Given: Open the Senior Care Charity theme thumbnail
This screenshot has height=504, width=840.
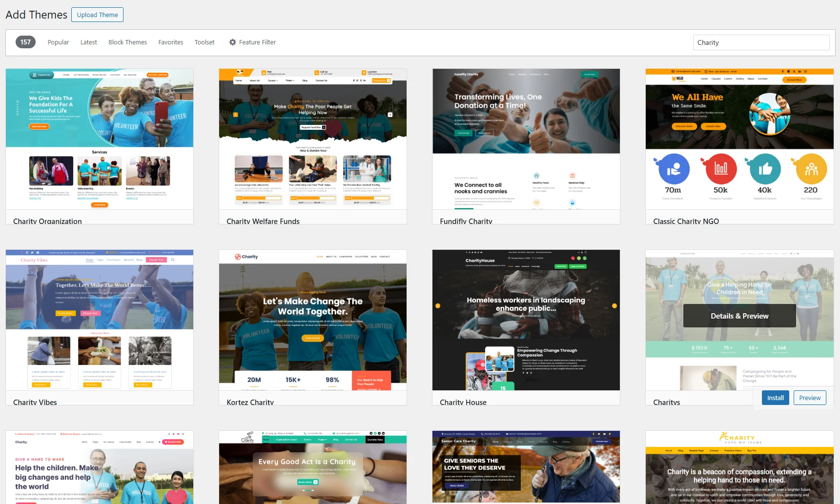Looking at the screenshot, I should (526, 467).
